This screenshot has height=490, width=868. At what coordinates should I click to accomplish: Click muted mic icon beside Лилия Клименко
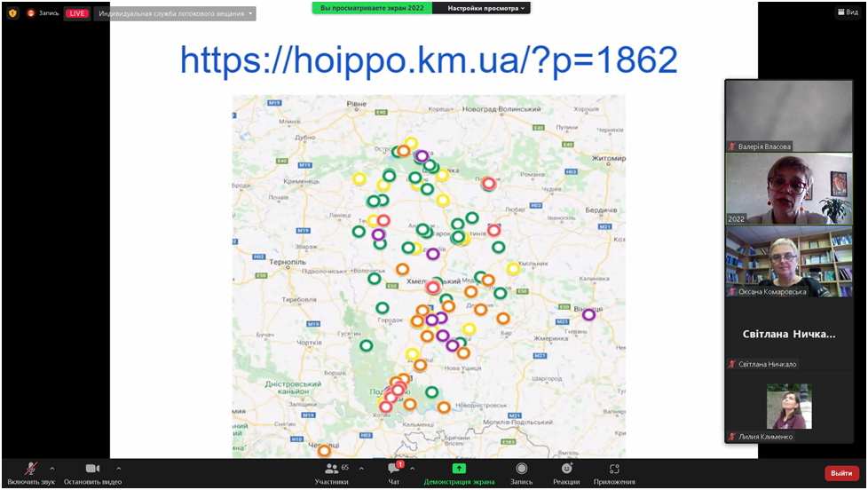732,437
